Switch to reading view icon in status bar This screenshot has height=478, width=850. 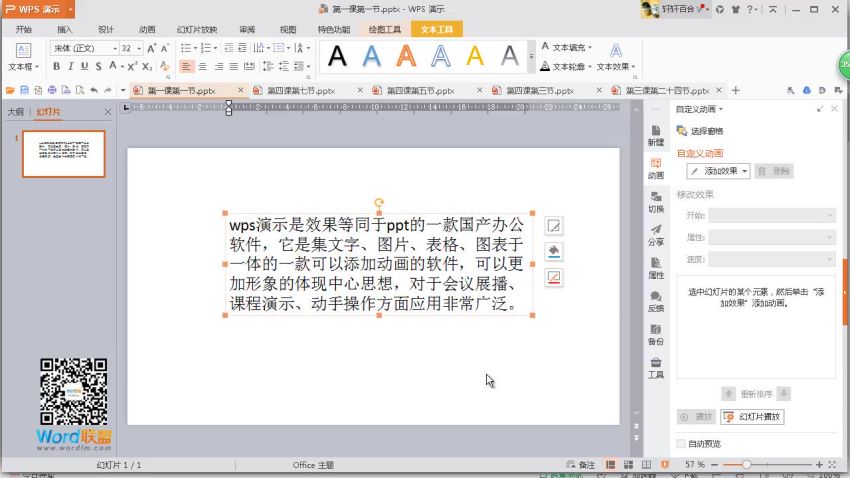(x=646, y=464)
